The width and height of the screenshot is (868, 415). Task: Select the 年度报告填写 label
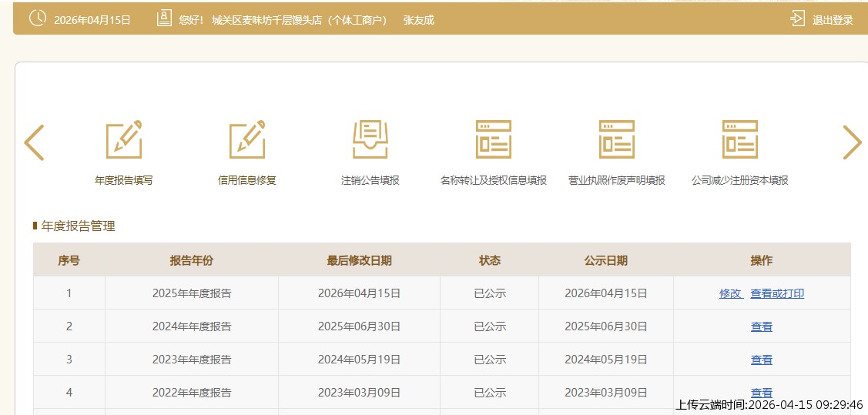124,180
